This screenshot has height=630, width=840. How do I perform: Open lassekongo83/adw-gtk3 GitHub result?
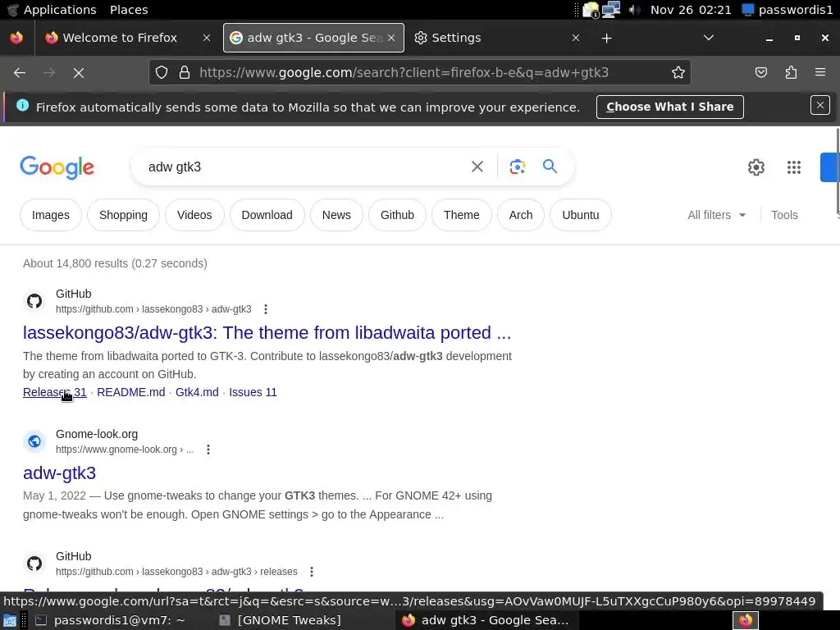click(x=267, y=333)
